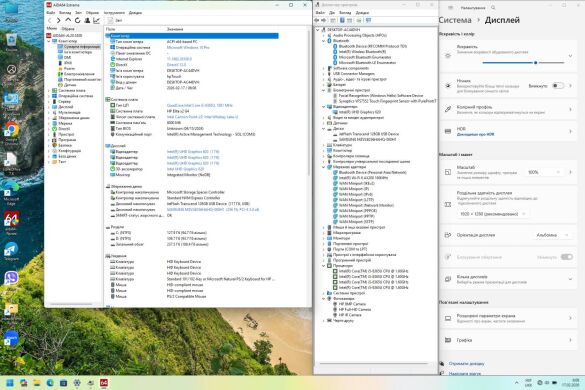Open the HDR settings row
The image size is (585, 390).
[508, 131]
